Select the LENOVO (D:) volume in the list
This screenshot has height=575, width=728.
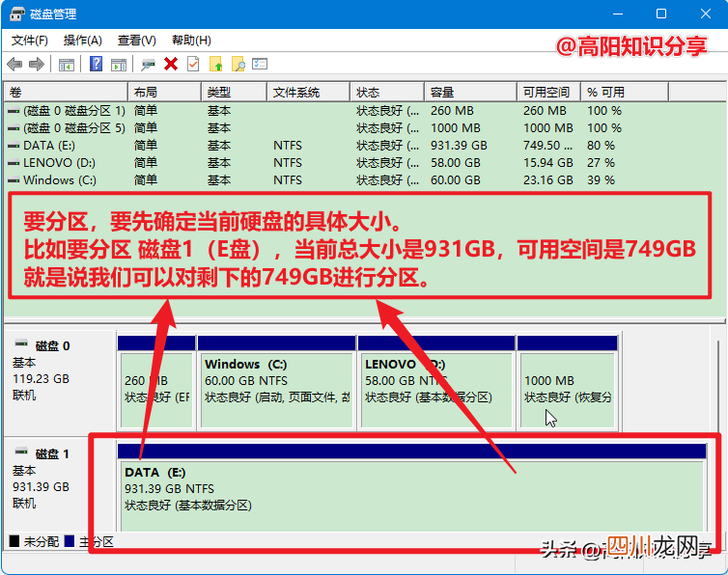pos(364,163)
